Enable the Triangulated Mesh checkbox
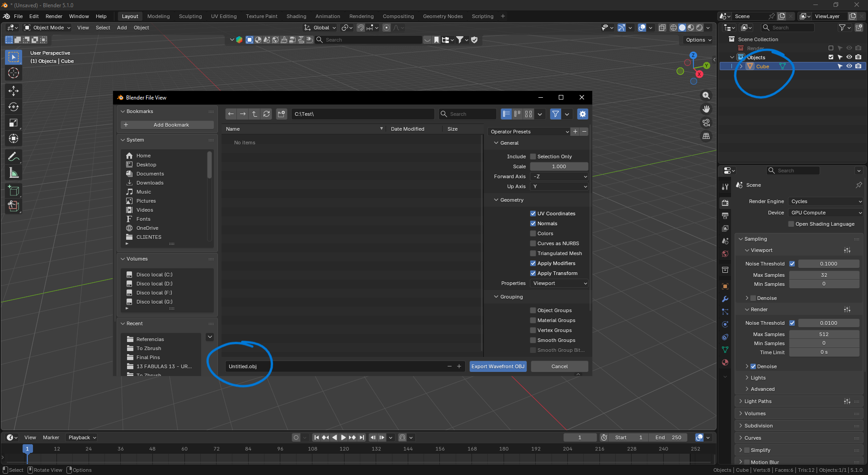This screenshot has height=475, width=868. click(x=533, y=253)
